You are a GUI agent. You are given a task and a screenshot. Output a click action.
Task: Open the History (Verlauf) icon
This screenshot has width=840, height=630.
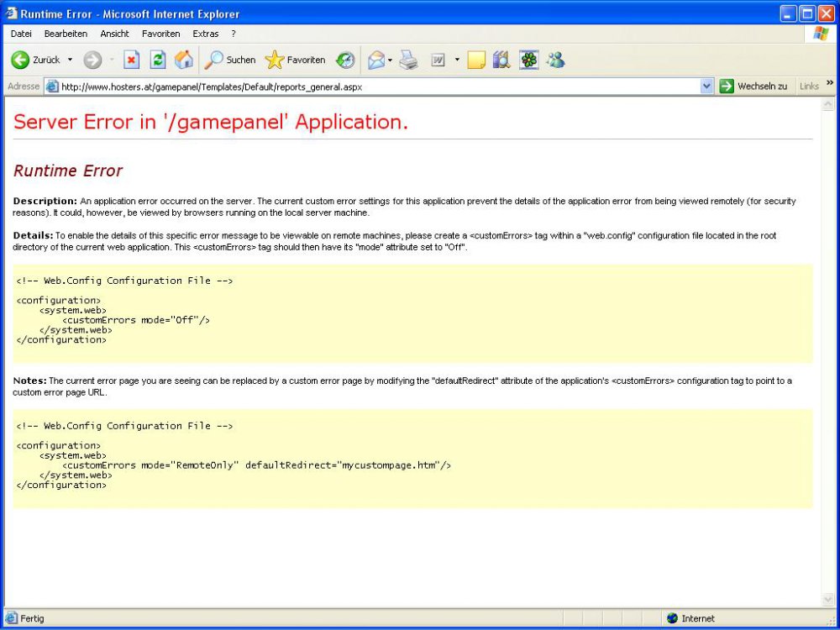click(345, 60)
